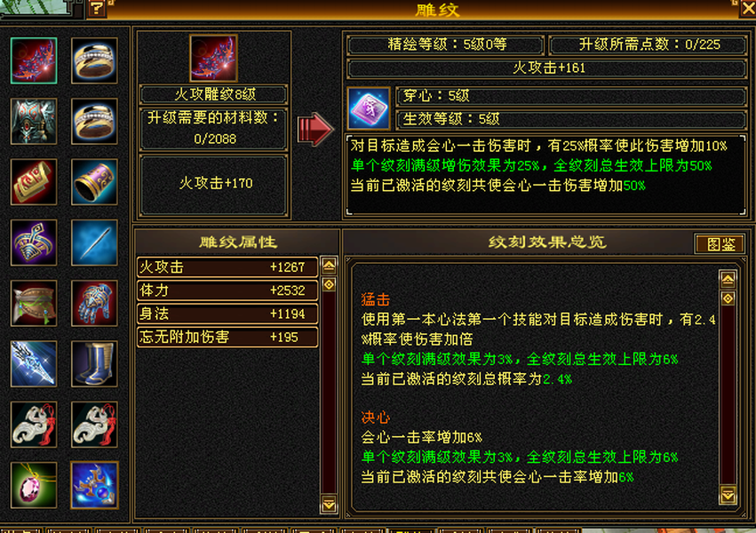Select the blue cross ornament equipment slot
Image resolution: width=756 pixels, height=533 pixels.
tap(94, 485)
